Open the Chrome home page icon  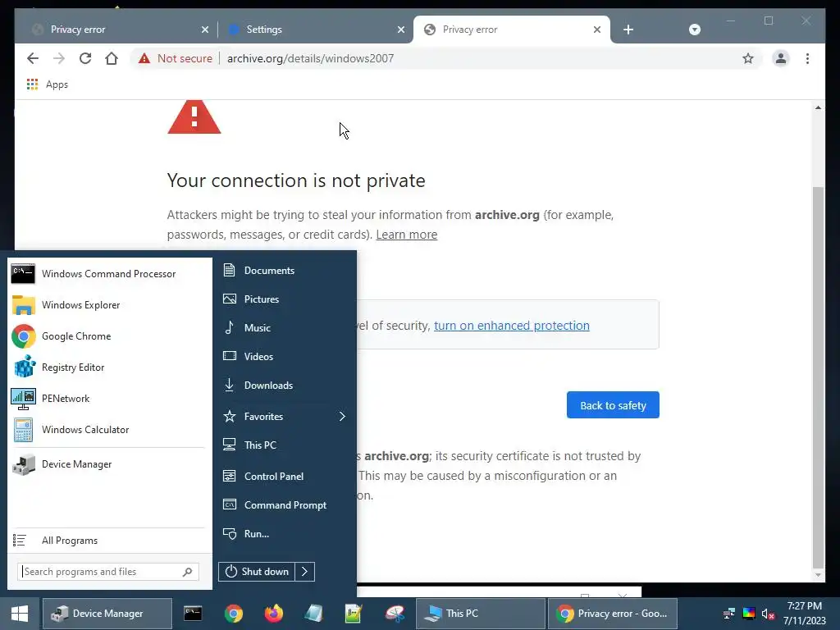click(x=112, y=58)
